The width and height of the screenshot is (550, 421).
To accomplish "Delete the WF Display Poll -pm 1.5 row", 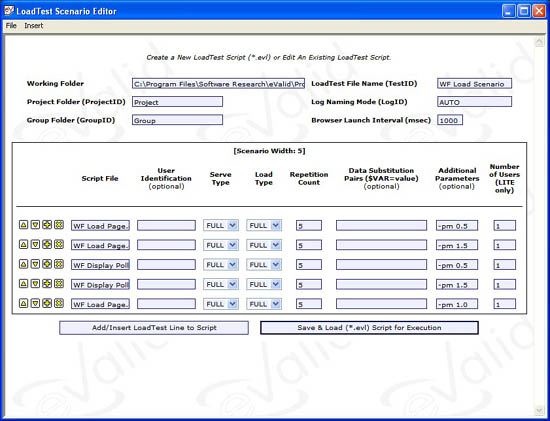I will [59, 284].
